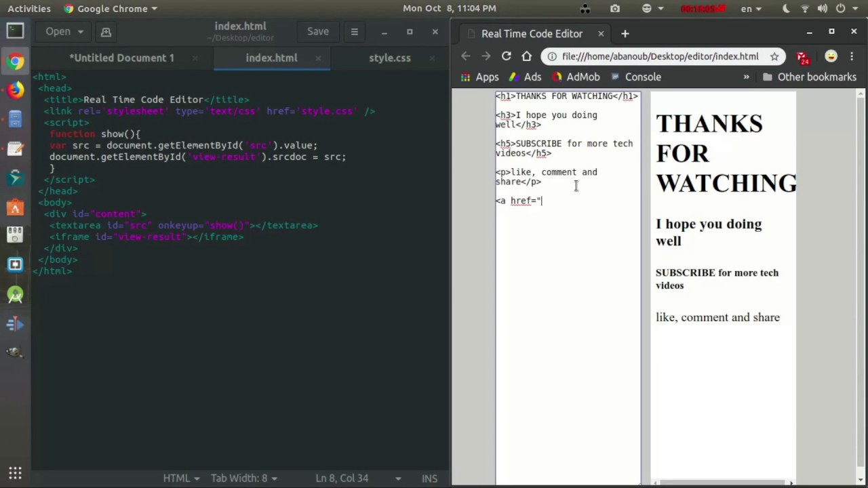Expand the Open recent files dropdown

tap(80, 32)
